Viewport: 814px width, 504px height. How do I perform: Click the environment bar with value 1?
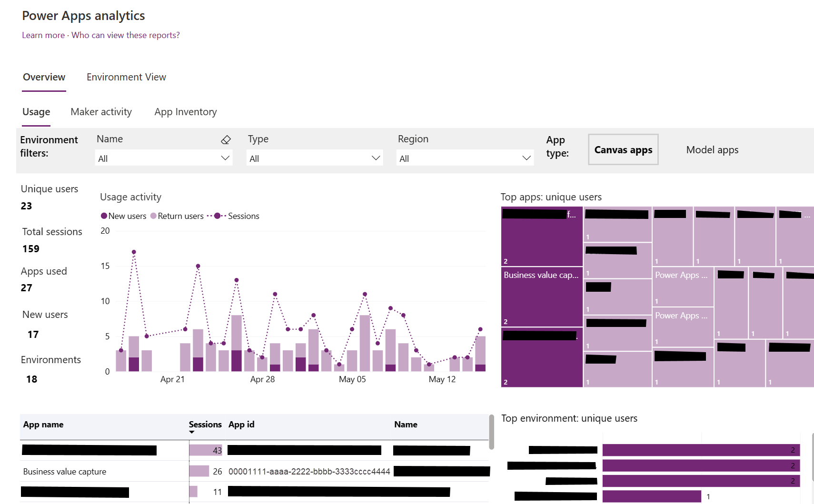point(652,496)
